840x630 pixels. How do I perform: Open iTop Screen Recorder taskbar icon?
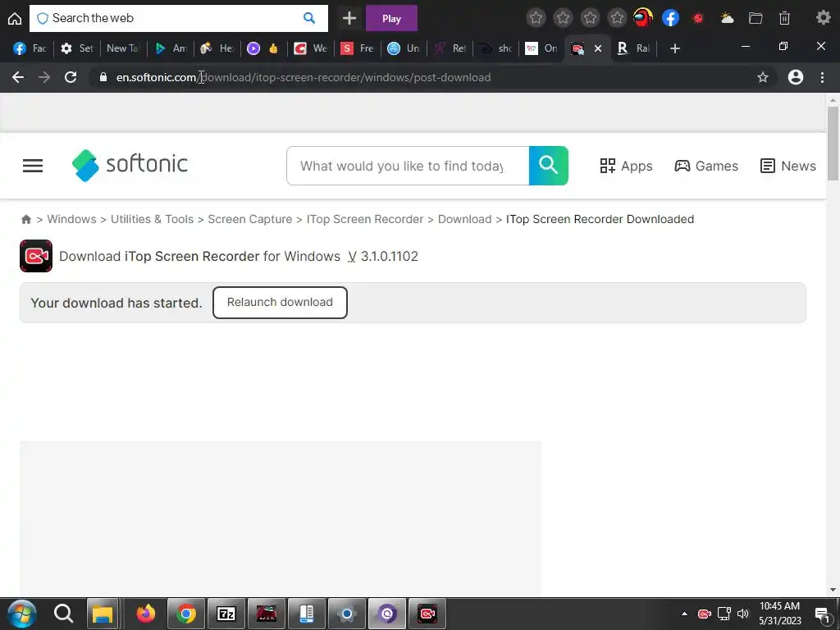(x=427, y=614)
